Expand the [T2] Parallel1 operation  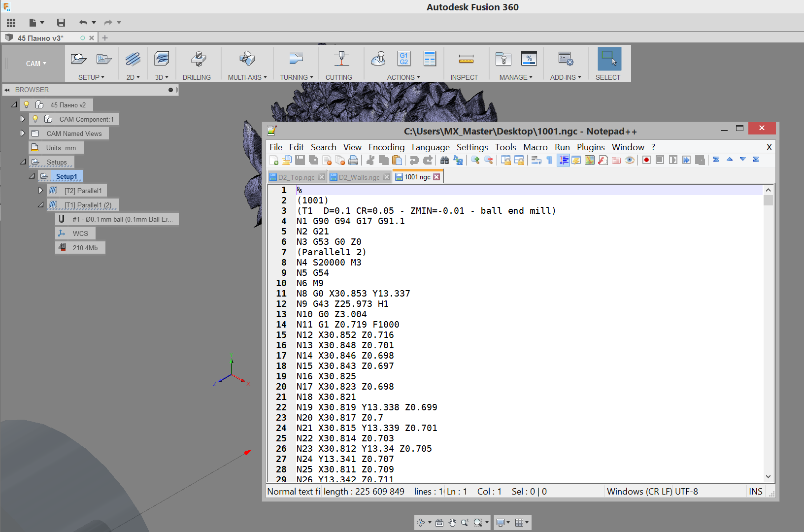pyautogui.click(x=41, y=191)
